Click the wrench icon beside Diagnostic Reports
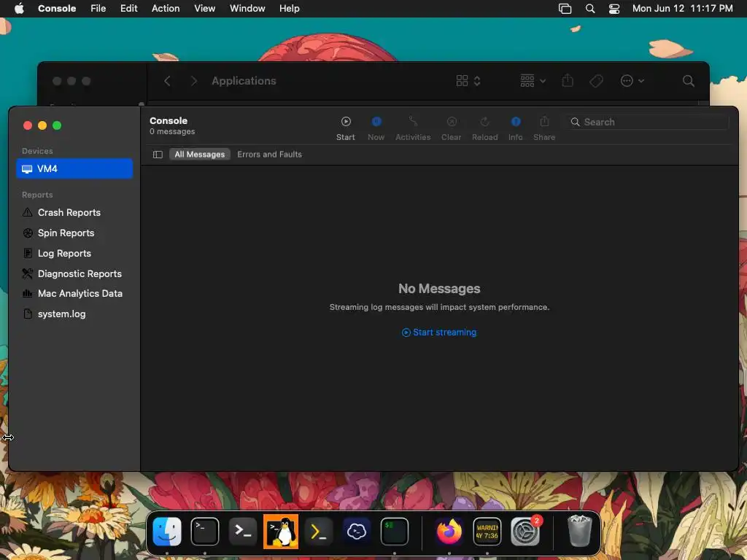This screenshot has width=747, height=560. [28, 274]
